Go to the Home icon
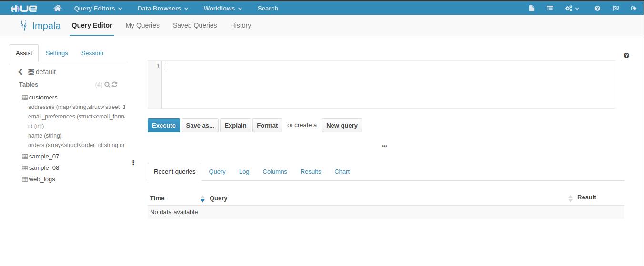 coord(58,8)
